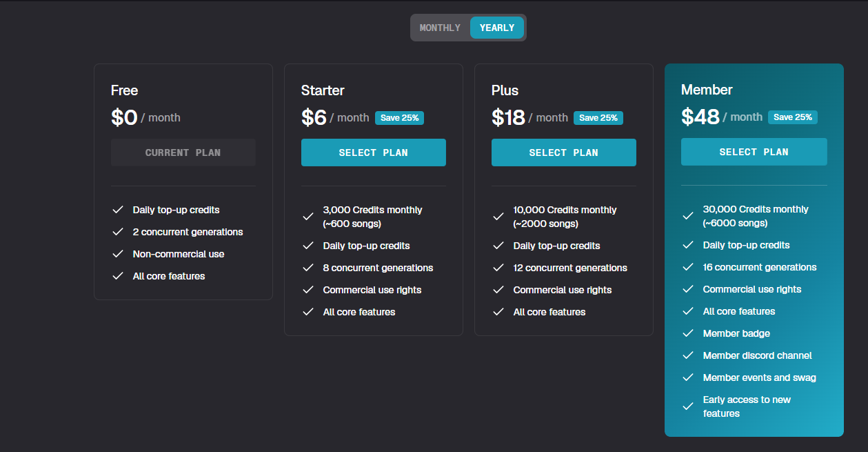Viewport: 868px width, 452px height.
Task: Choose the Plus plan
Action: pos(563,153)
